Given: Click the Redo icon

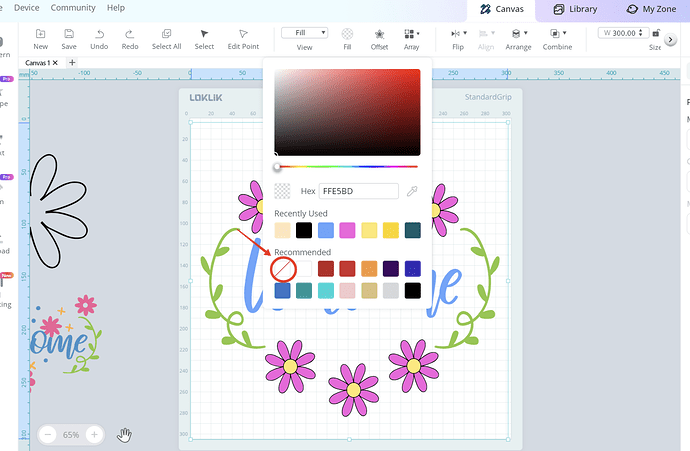Looking at the screenshot, I should tap(130, 34).
